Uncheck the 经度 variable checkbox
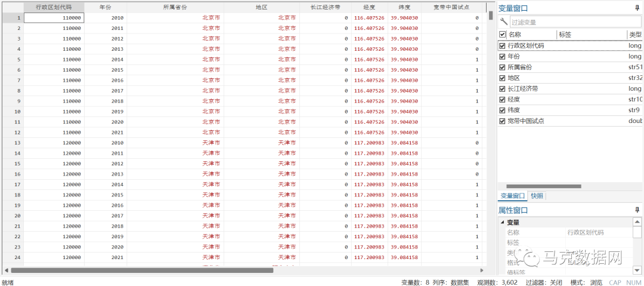 (x=502, y=99)
